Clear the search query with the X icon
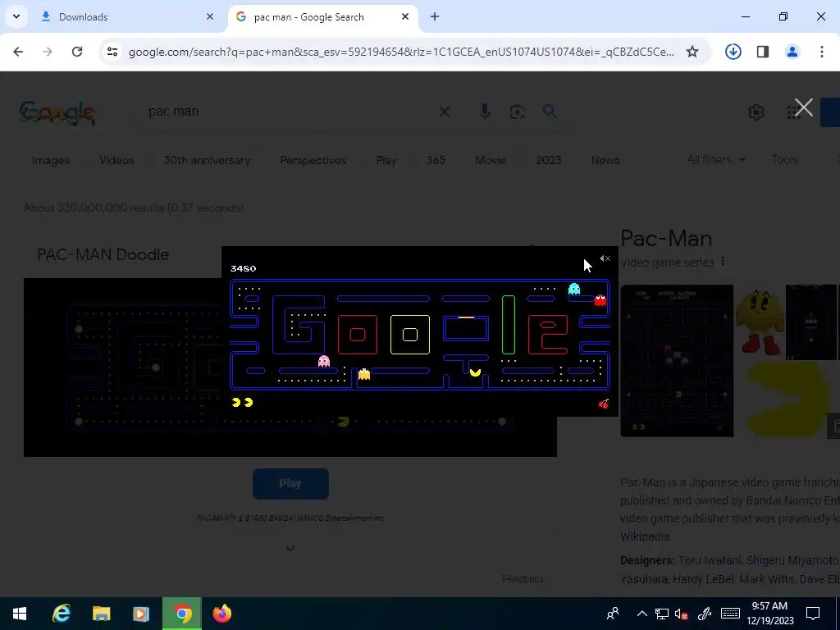The image size is (840, 630). click(x=445, y=112)
